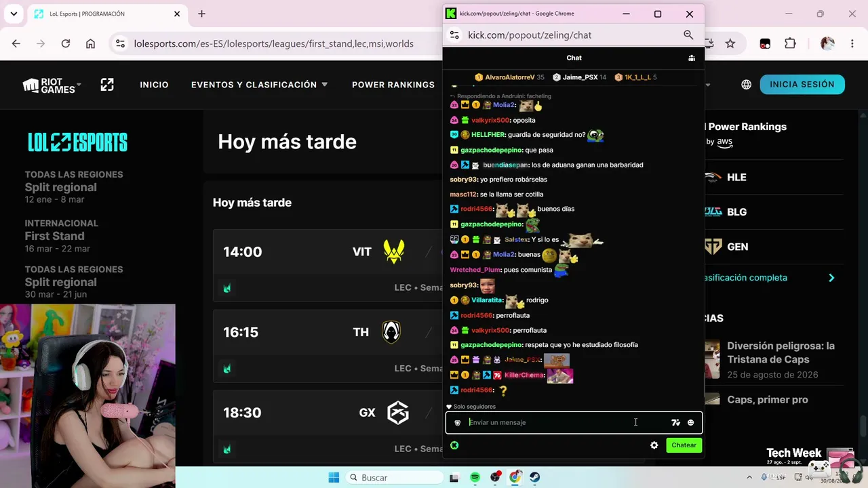Open the Chrome profile avatar
Image resolution: width=868 pixels, height=488 pixels.
click(827, 43)
